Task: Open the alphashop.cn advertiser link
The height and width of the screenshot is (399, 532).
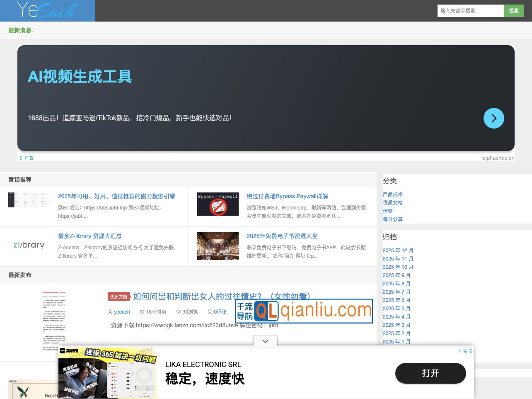Action: click(x=498, y=158)
